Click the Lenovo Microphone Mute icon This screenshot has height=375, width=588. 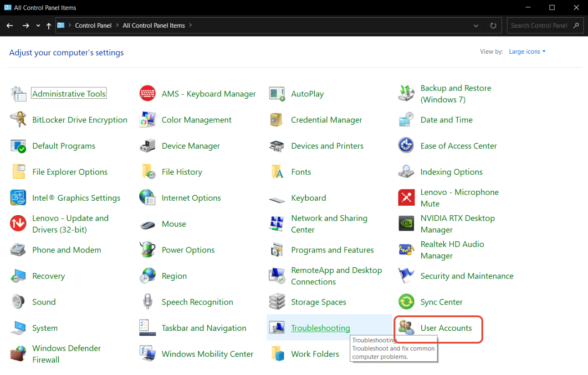click(x=406, y=198)
